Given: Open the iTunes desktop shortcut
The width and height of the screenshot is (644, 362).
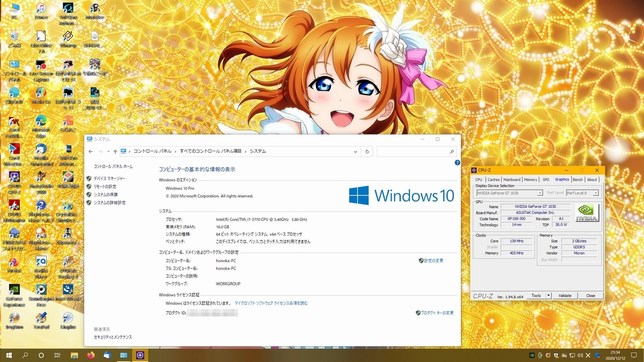Looking at the screenshot, I should pos(41,11).
